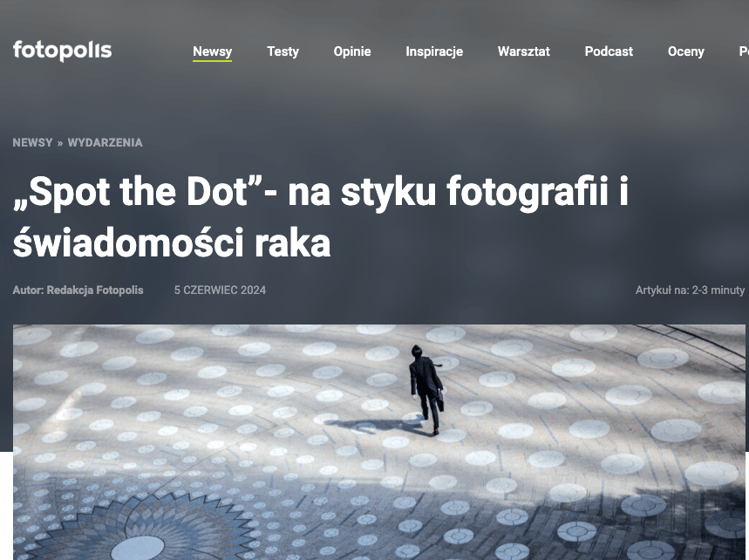749x560 pixels.
Task: Select Opinie in the navigation bar
Action: pos(352,51)
